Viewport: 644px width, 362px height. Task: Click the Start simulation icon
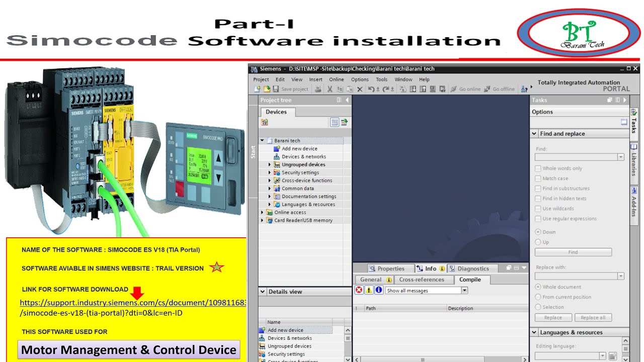(433, 89)
